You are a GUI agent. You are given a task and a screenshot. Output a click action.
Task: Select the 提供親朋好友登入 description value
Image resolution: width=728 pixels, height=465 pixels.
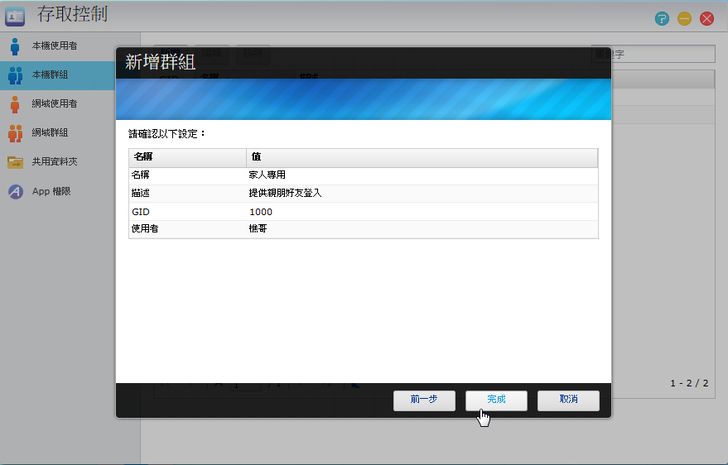pos(285,193)
